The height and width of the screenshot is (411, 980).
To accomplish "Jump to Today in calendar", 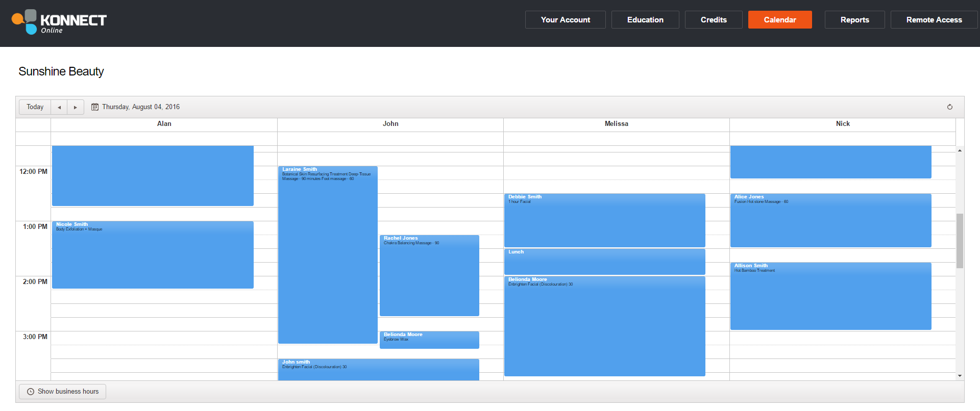I will click(35, 107).
